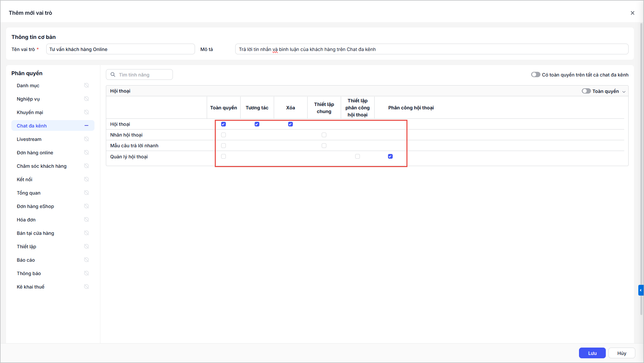Open Kê khai thuế permission category
Viewport: 644px width, 363px height.
point(53,287)
